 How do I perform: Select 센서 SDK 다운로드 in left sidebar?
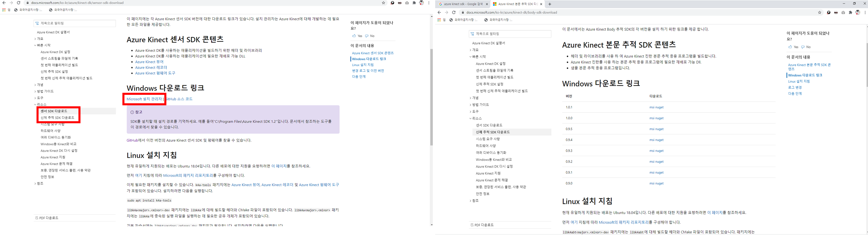(x=54, y=111)
